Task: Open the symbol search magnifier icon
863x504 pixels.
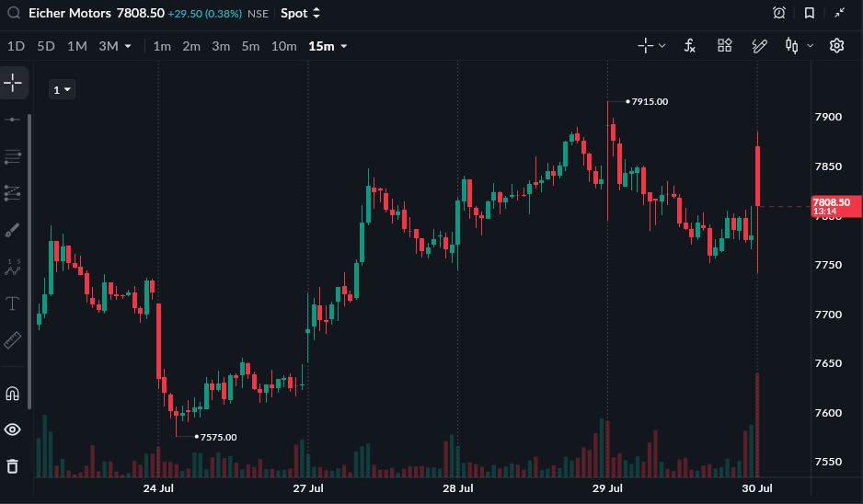Action: point(14,13)
